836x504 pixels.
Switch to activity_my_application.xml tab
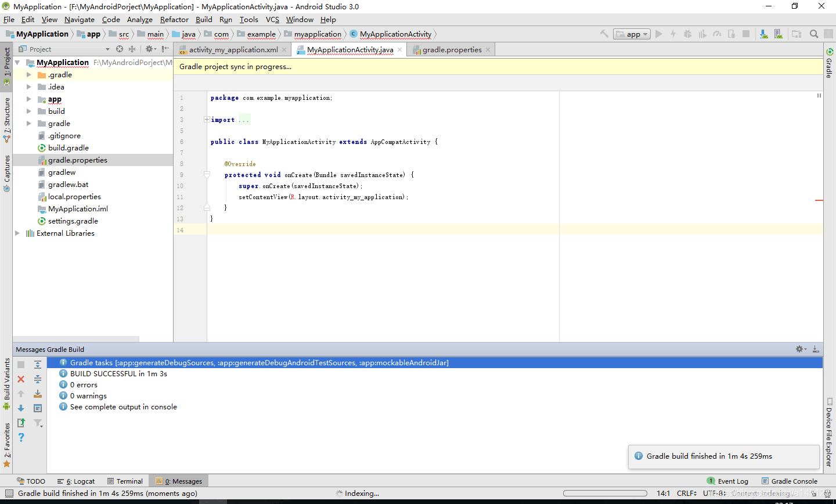coord(233,50)
